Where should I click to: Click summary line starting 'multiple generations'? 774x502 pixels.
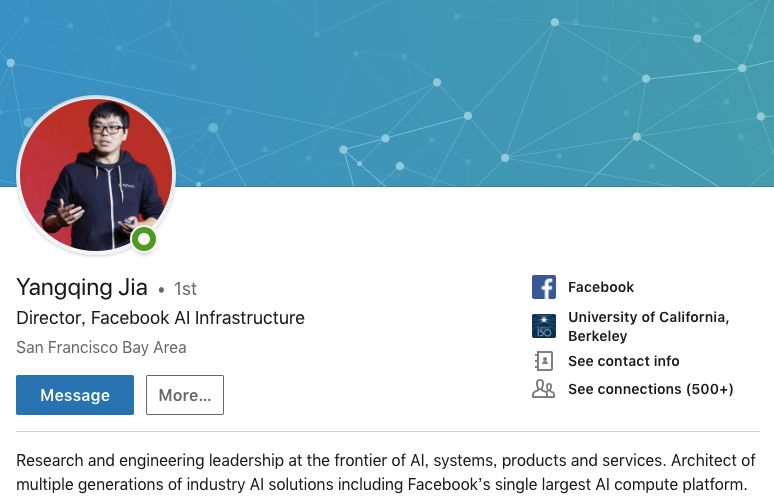click(381, 486)
